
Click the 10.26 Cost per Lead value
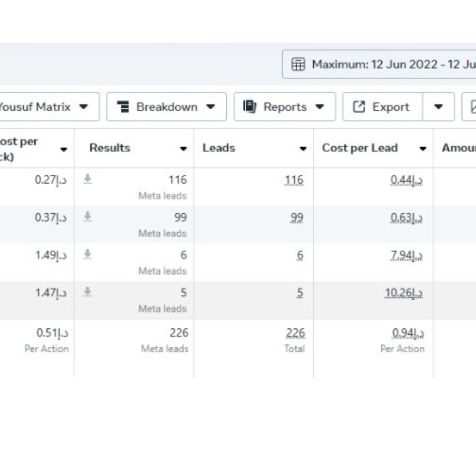click(x=403, y=293)
